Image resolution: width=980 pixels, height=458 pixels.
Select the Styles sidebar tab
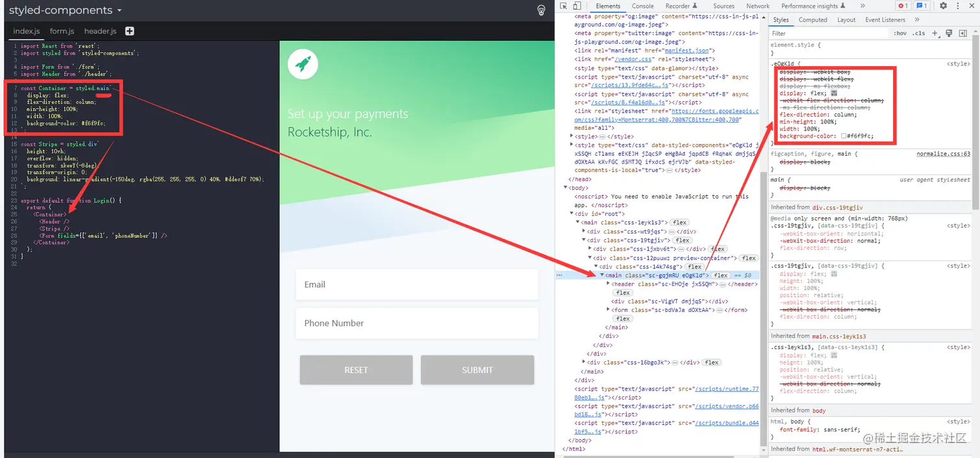coord(781,20)
